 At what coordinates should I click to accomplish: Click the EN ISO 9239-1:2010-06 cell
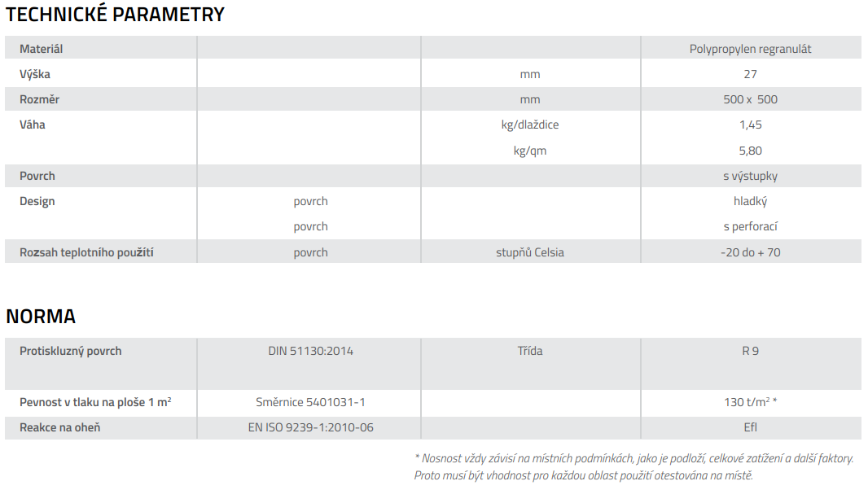click(x=310, y=427)
